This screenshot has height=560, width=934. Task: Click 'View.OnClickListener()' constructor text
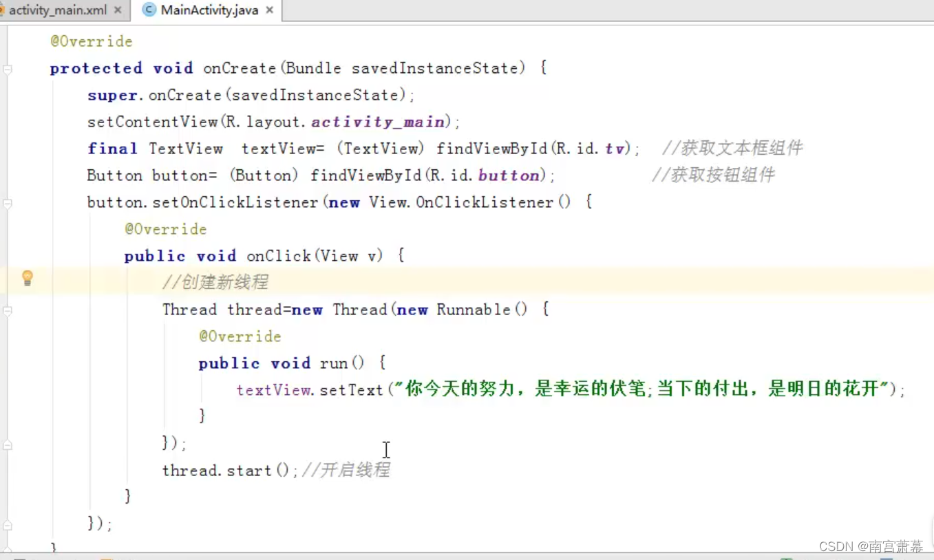click(x=470, y=202)
